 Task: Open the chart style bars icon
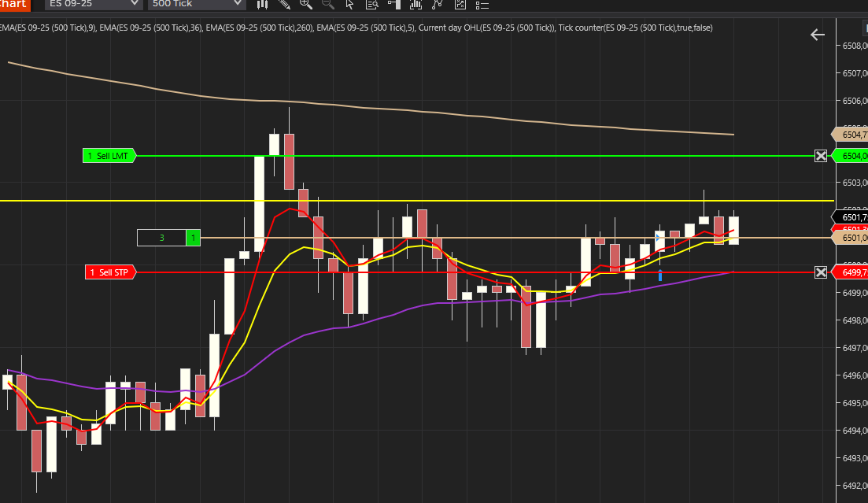click(x=262, y=5)
